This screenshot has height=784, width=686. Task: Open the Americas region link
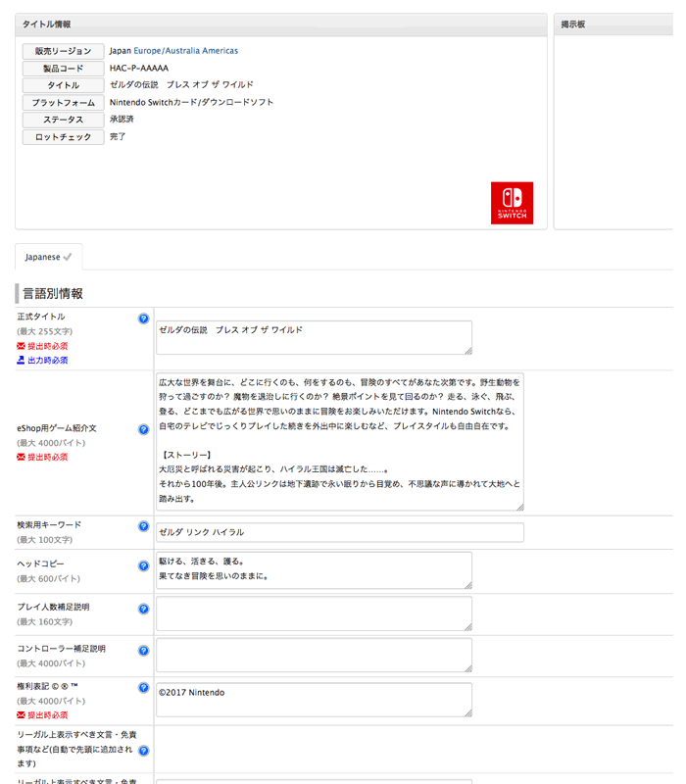tap(220, 51)
